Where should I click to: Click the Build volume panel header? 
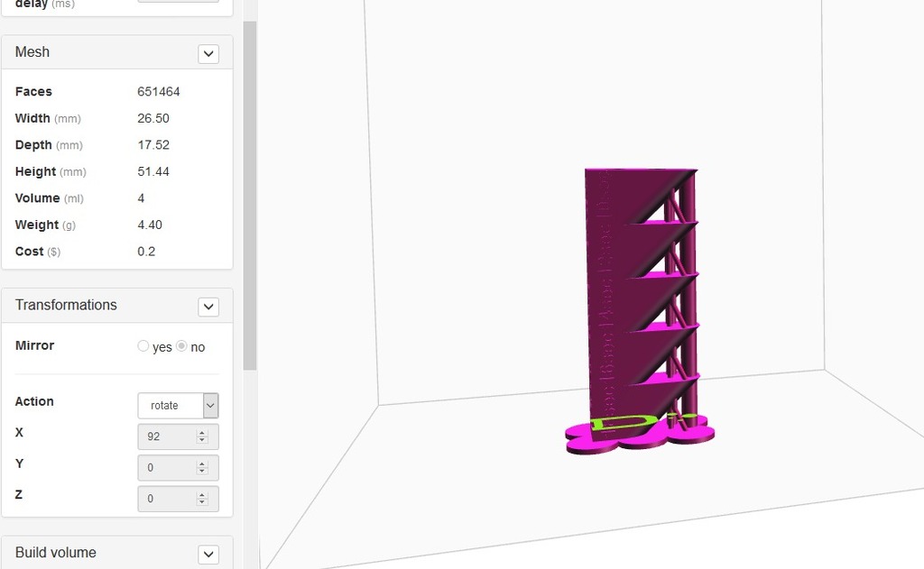click(x=56, y=553)
